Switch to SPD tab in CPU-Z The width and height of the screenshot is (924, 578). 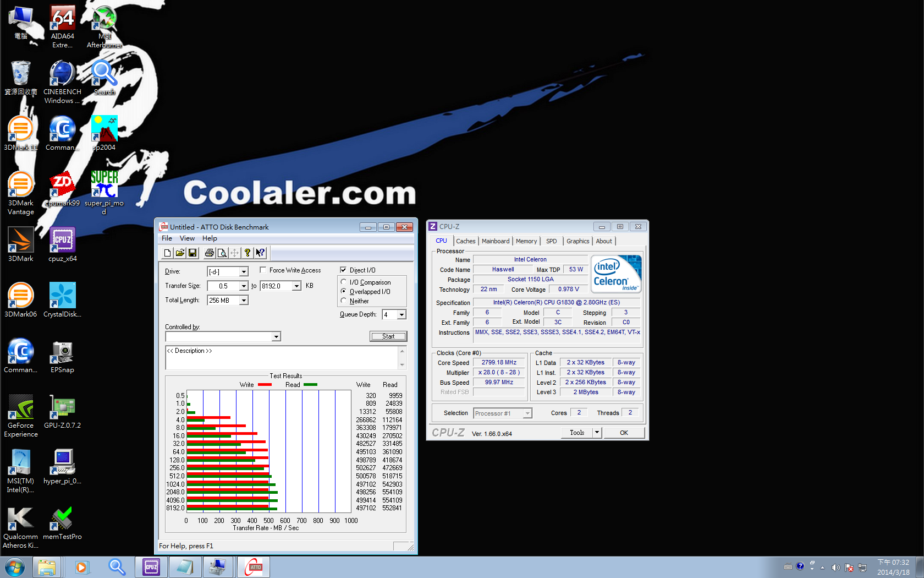[x=551, y=241]
